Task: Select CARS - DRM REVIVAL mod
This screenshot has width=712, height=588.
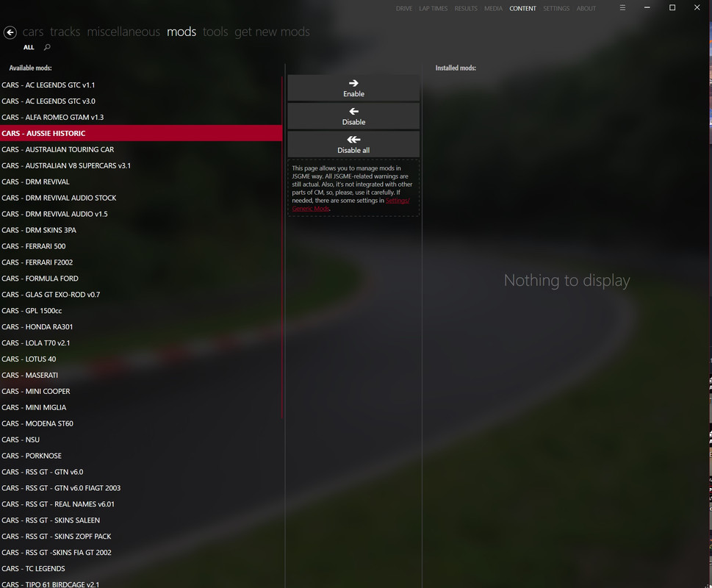Action: [141, 182]
